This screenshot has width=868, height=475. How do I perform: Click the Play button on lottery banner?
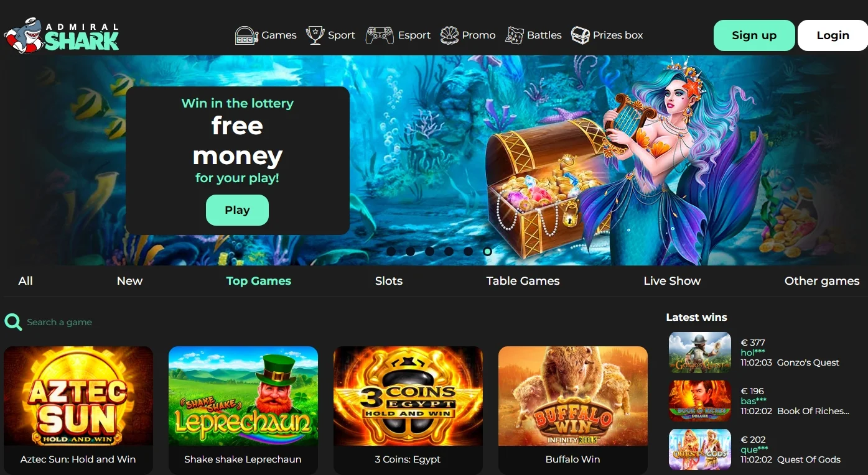click(237, 210)
